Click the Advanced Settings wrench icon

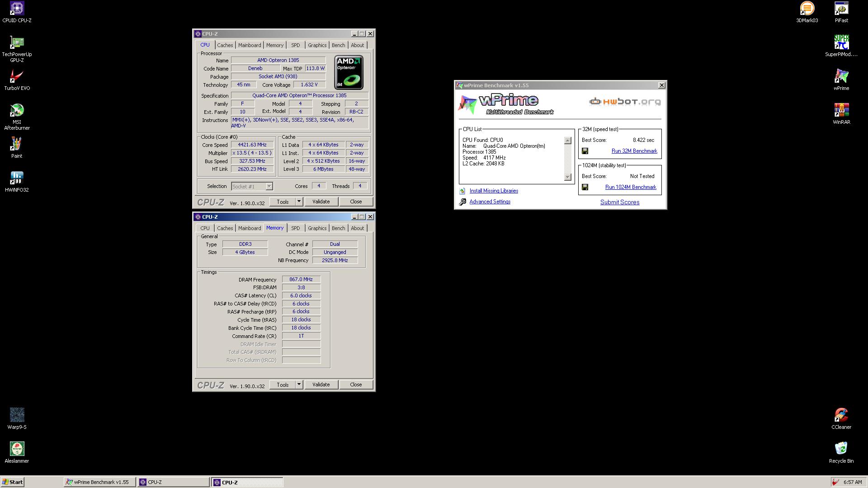click(462, 202)
